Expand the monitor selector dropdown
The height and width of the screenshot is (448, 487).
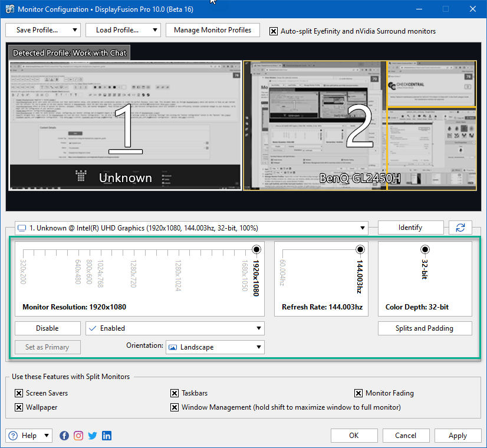362,228
